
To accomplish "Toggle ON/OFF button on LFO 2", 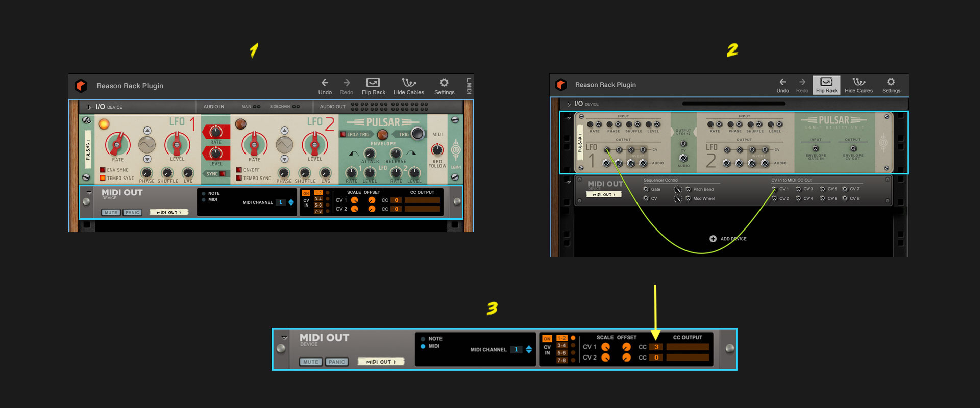I will pyautogui.click(x=238, y=170).
